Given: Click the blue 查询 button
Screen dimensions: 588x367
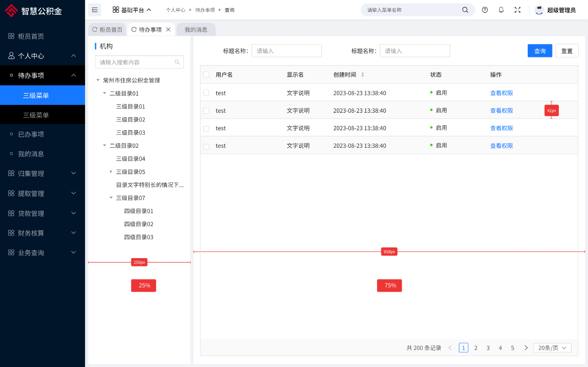Looking at the screenshot, I should coord(540,51).
